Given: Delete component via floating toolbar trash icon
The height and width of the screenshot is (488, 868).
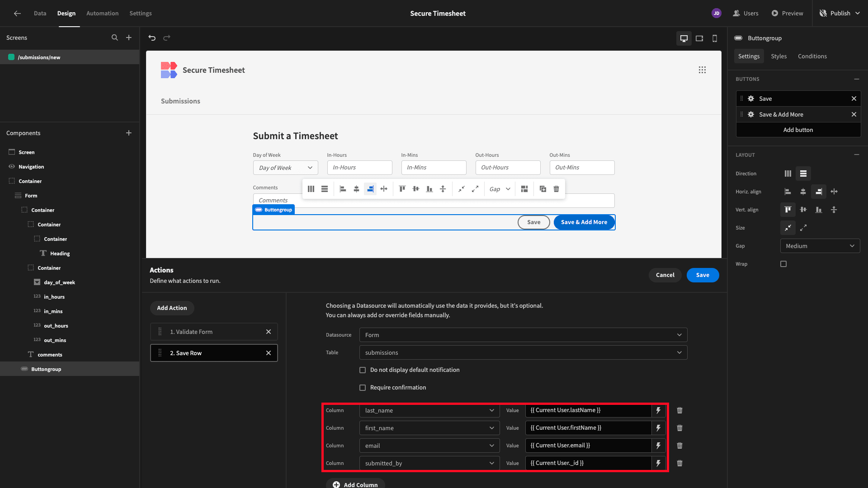Looking at the screenshot, I should [557, 189].
